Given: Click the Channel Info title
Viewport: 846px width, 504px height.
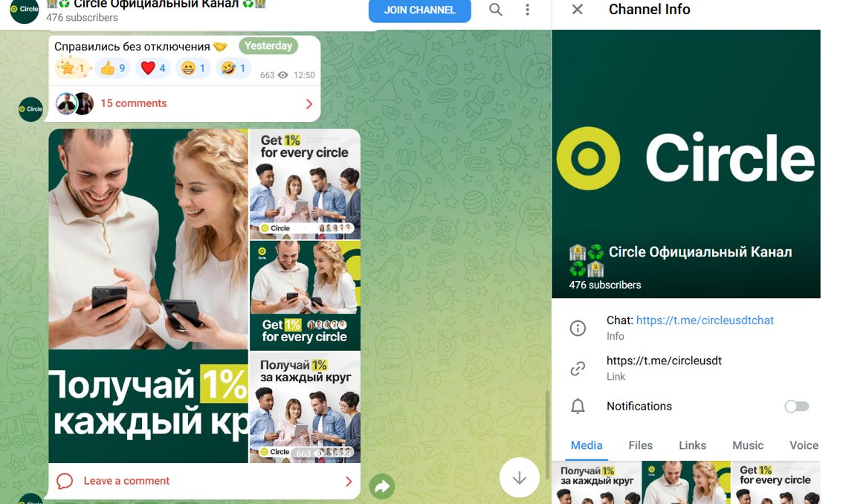Looking at the screenshot, I should click(649, 9).
